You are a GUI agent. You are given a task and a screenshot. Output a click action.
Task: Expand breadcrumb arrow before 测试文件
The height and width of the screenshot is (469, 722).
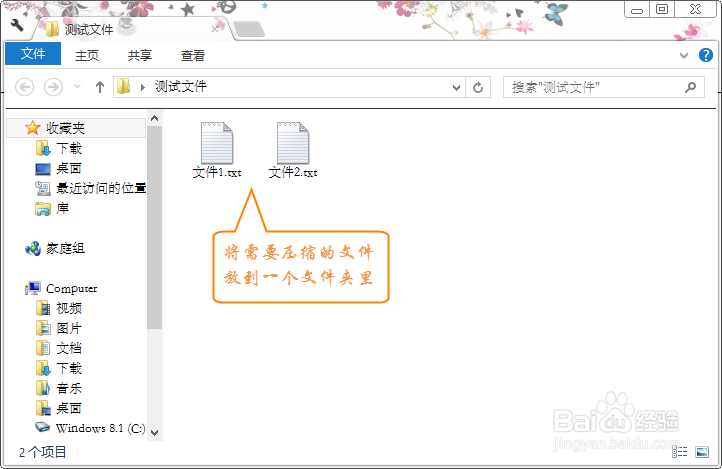pyautogui.click(x=143, y=87)
